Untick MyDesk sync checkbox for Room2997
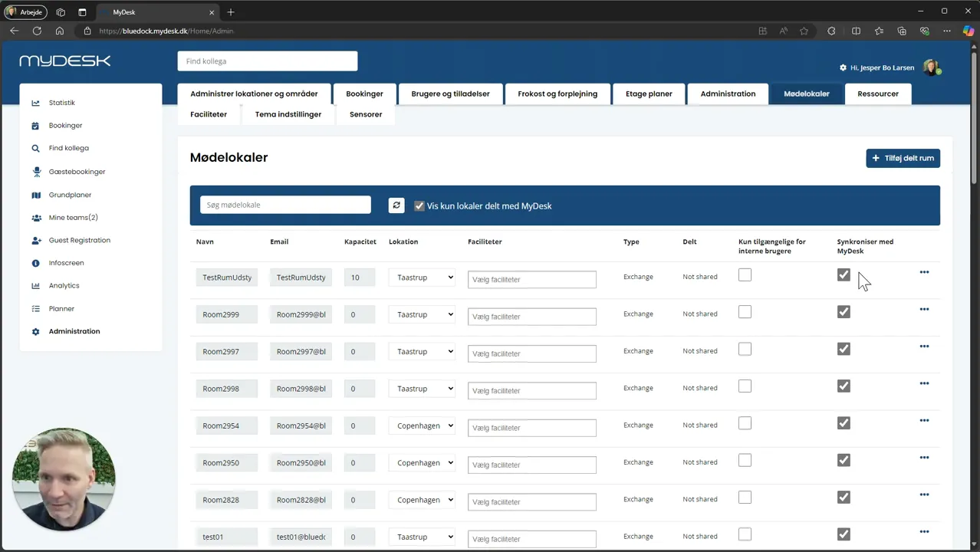The image size is (980, 552). click(844, 349)
